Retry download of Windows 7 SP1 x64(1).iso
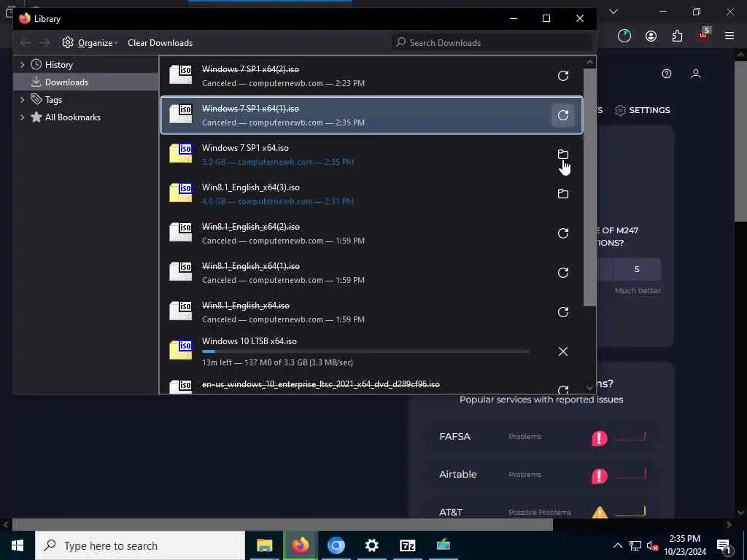This screenshot has height=560, width=747. (x=562, y=115)
